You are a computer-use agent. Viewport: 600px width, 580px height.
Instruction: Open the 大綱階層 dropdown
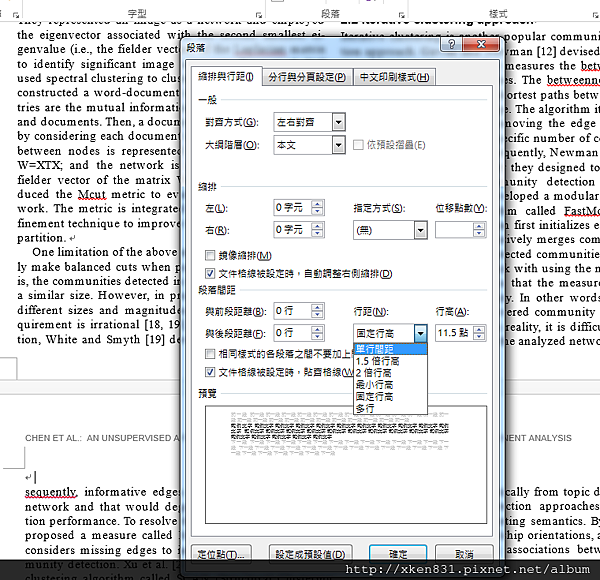point(338,145)
